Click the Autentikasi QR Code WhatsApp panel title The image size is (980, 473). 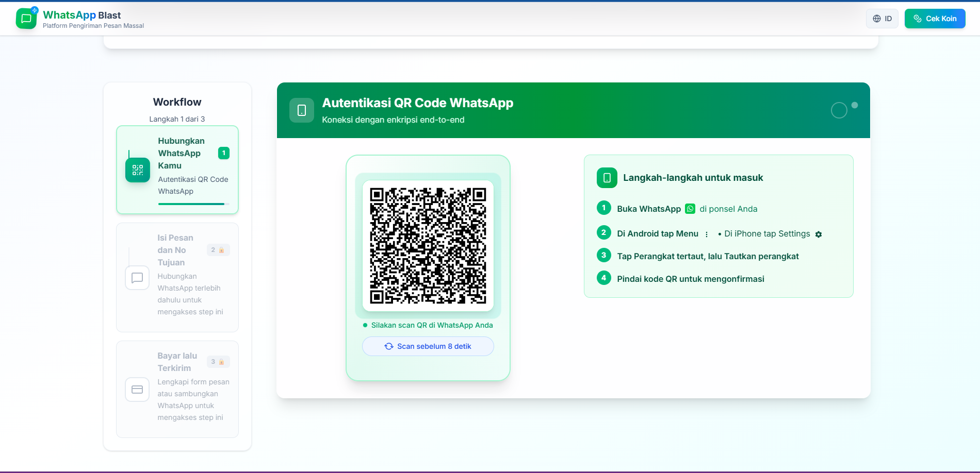click(x=418, y=103)
